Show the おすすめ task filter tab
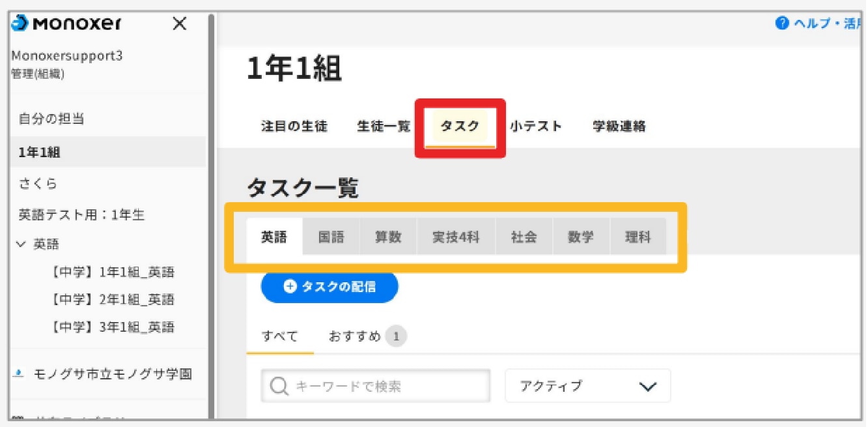The image size is (868, 427). 368,337
